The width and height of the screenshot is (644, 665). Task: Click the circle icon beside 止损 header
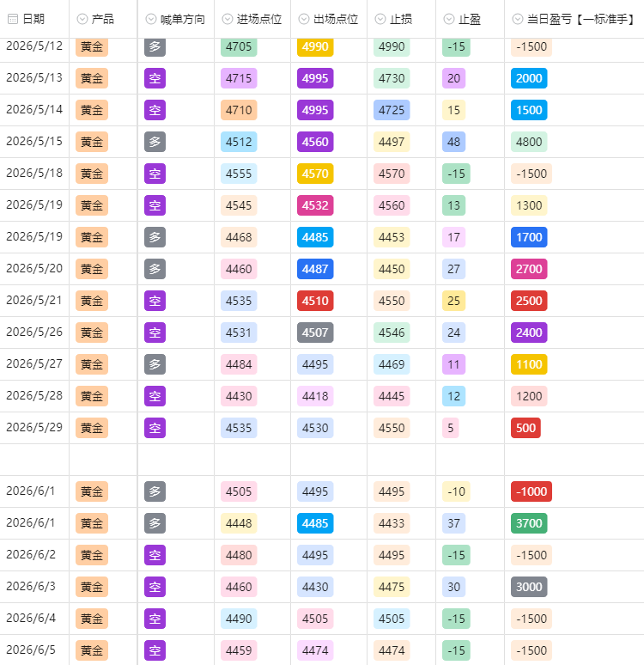click(380, 19)
